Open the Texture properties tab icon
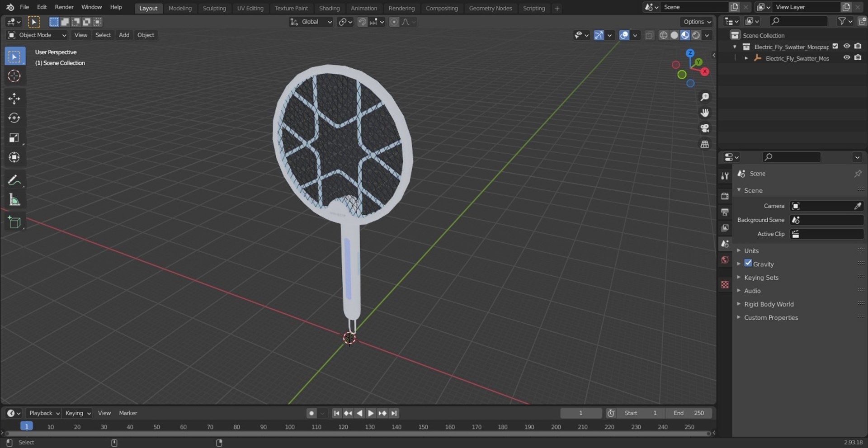868x448 pixels. point(725,284)
